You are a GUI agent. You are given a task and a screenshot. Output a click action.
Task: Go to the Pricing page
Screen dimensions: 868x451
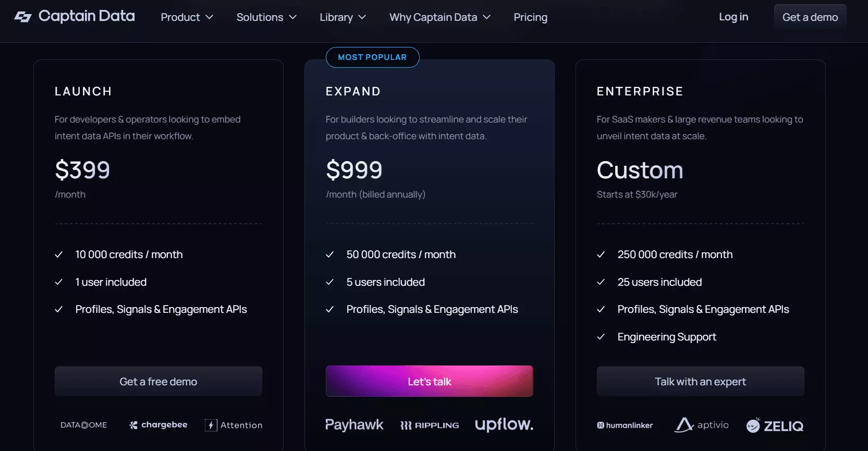point(530,17)
